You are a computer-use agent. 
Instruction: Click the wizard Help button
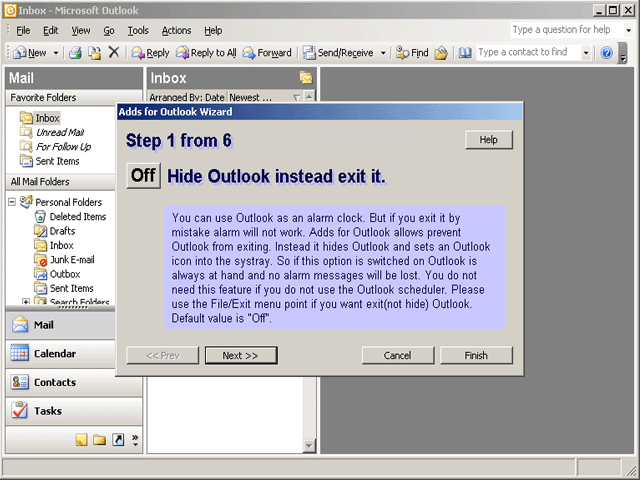point(489,140)
